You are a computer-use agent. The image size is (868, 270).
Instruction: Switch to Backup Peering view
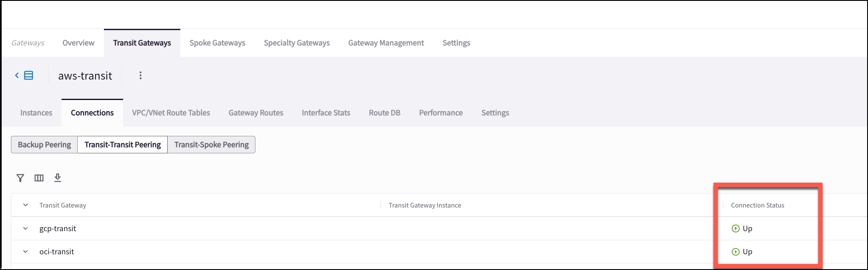pos(44,144)
